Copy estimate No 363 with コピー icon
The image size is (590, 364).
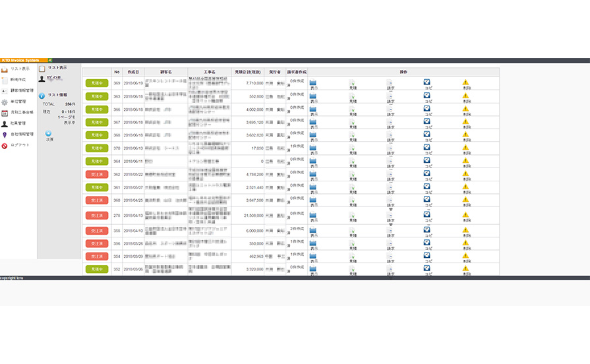pos(427,97)
